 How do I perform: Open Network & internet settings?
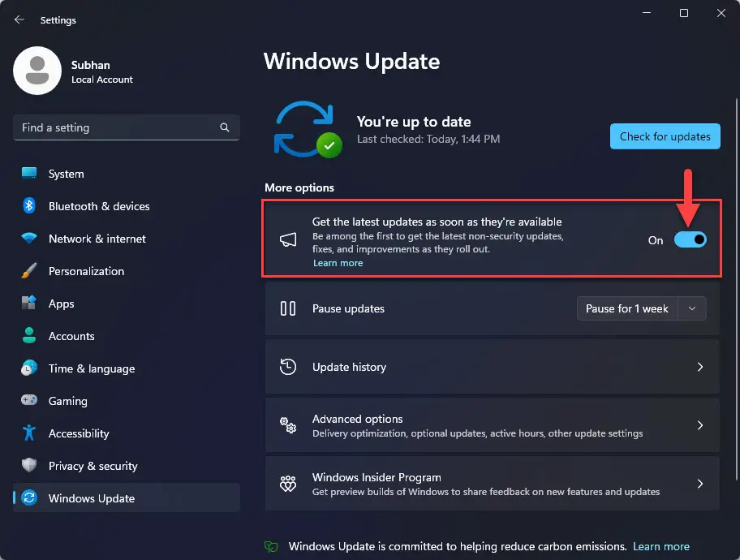point(127,239)
